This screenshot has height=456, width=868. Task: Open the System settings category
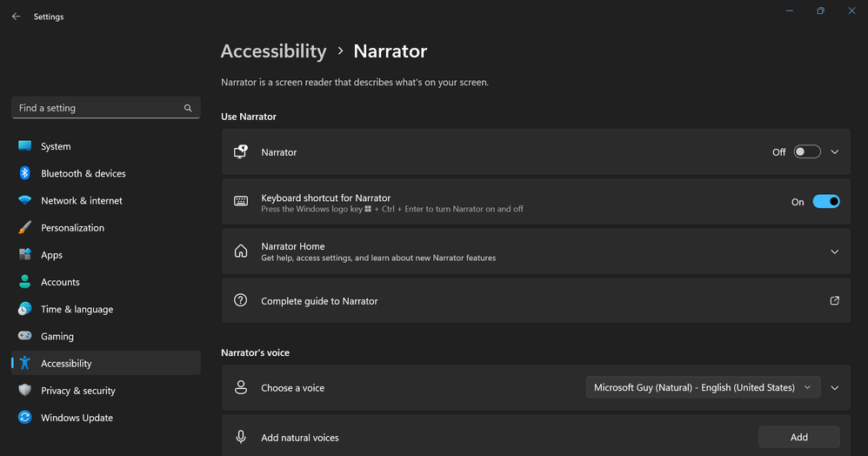(56, 147)
